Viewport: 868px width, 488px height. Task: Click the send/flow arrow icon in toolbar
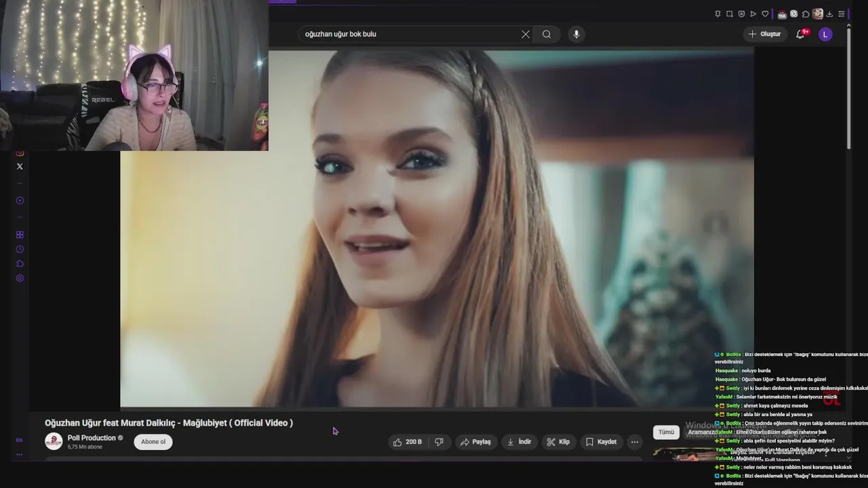(753, 14)
